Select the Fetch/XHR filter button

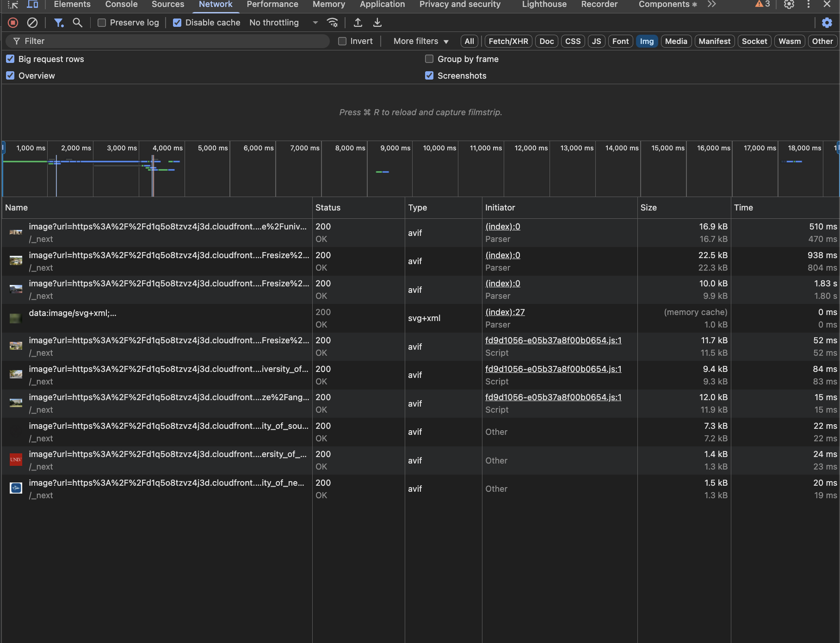(x=508, y=41)
